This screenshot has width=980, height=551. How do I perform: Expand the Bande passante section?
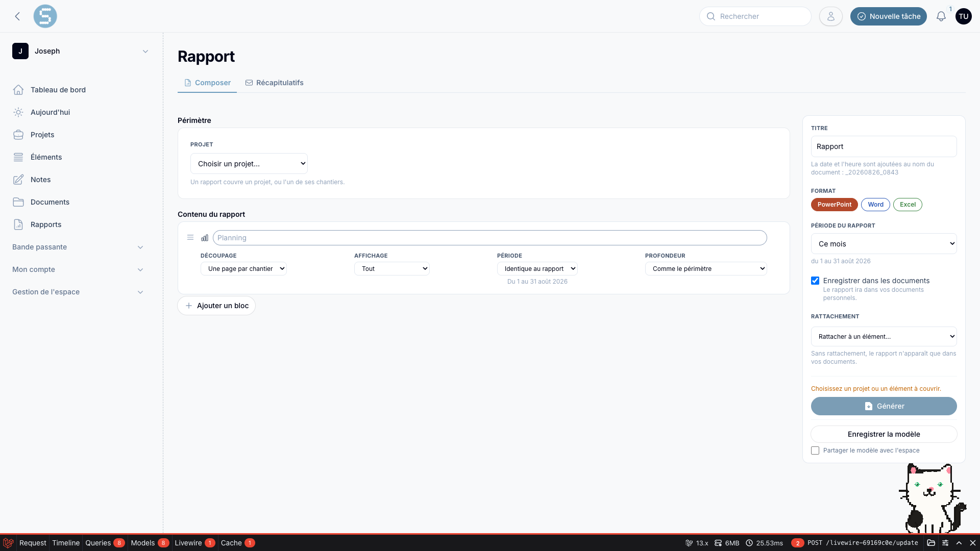pos(78,247)
